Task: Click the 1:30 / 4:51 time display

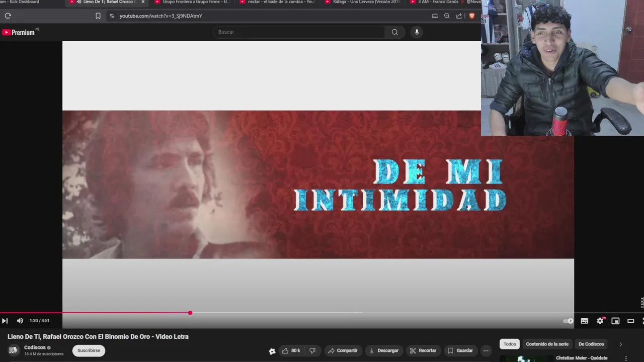Action: [39, 321]
